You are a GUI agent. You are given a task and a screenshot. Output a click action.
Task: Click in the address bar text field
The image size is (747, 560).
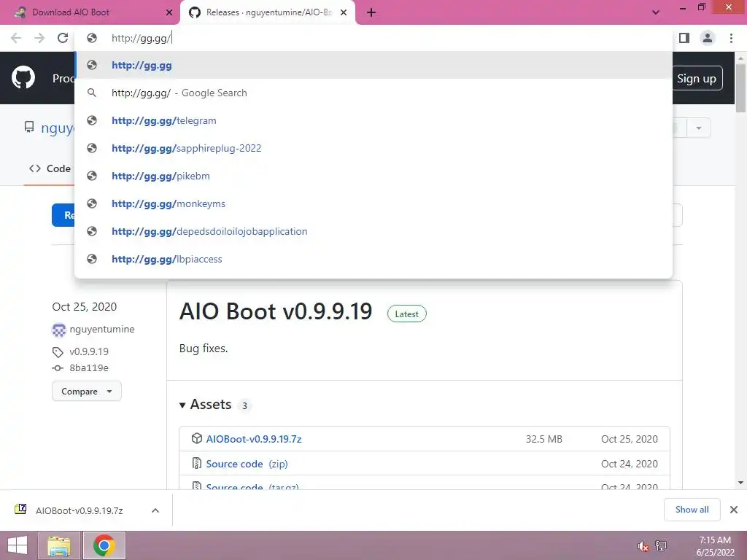click(x=381, y=38)
